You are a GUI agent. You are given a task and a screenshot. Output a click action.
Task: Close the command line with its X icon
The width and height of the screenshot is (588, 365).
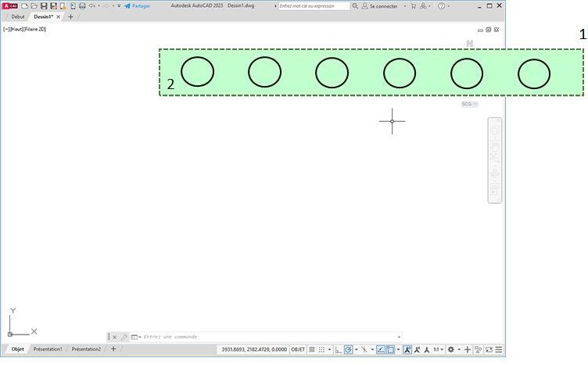(115, 337)
